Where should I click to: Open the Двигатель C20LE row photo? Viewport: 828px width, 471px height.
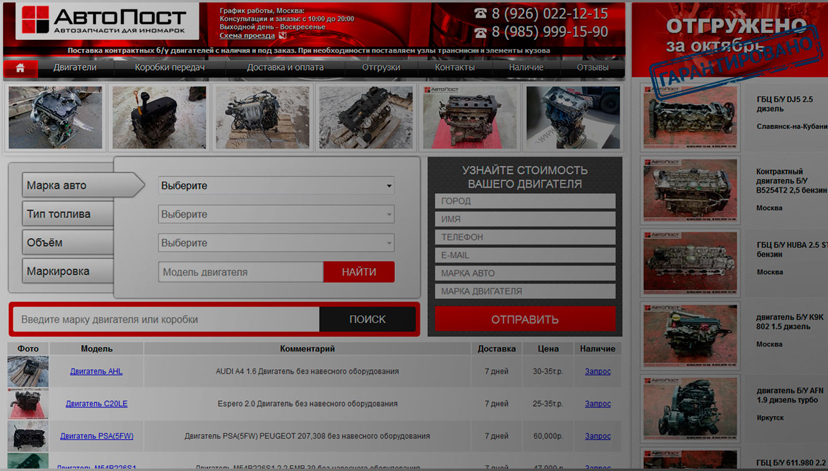[28, 403]
